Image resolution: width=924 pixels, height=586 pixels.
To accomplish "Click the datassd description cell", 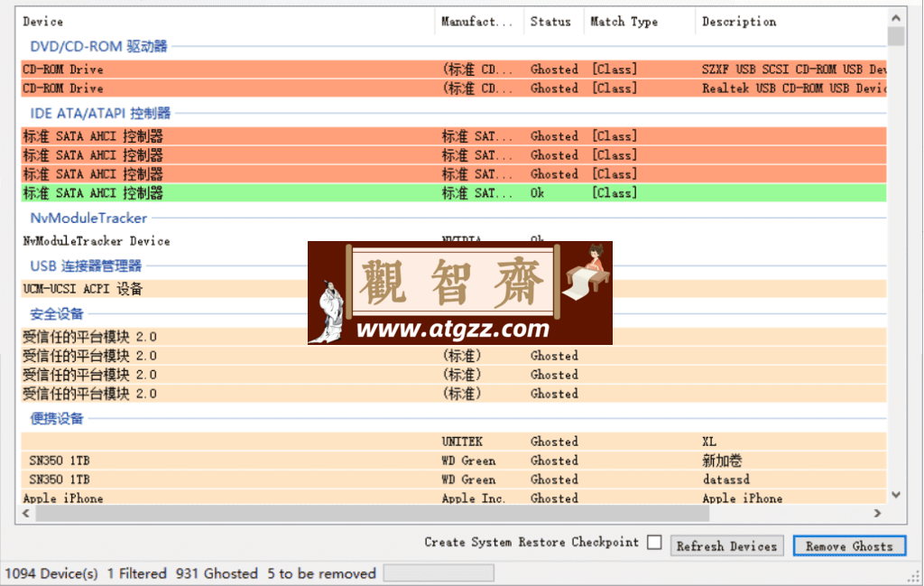I will pos(726,479).
